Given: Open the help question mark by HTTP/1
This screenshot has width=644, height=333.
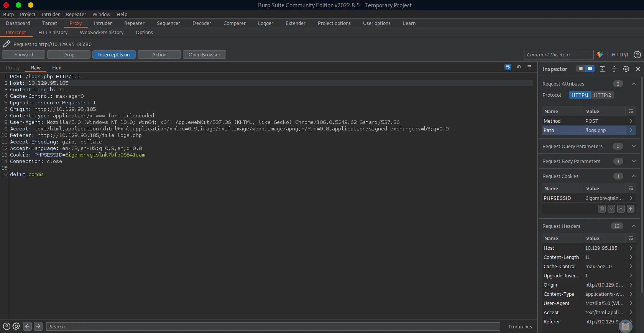Looking at the screenshot, I should point(637,54).
